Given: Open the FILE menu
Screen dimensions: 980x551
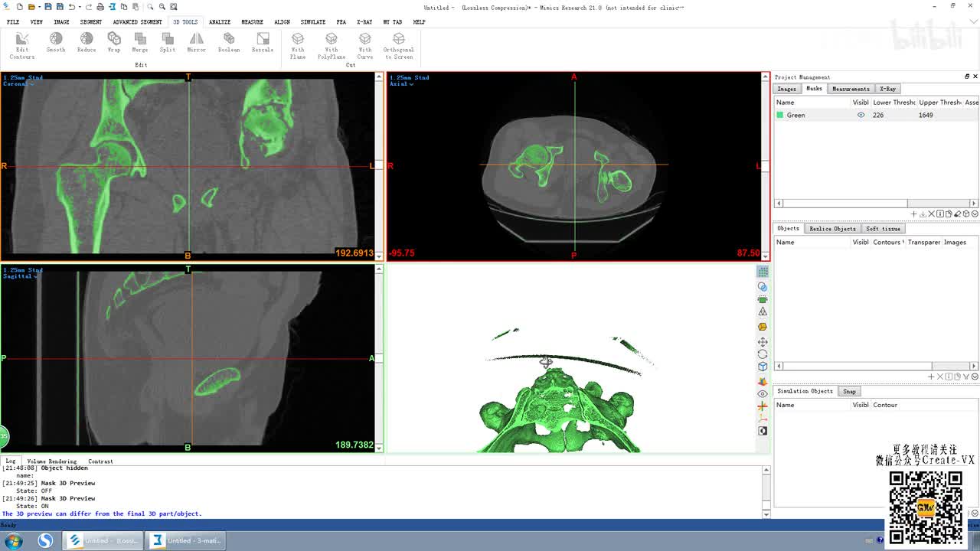Looking at the screenshot, I should coord(13,22).
